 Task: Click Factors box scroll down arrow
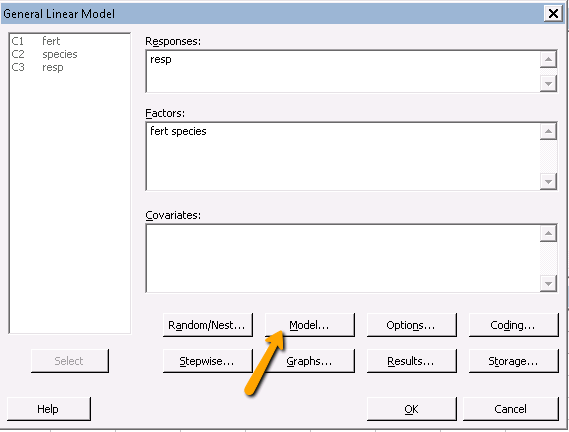click(x=548, y=182)
